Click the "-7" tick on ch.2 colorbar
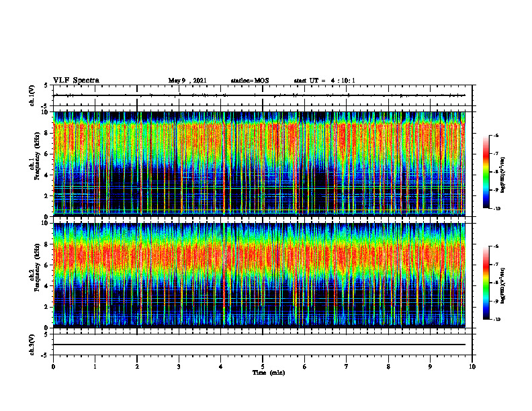This screenshot has height=411, width=532. (496, 265)
